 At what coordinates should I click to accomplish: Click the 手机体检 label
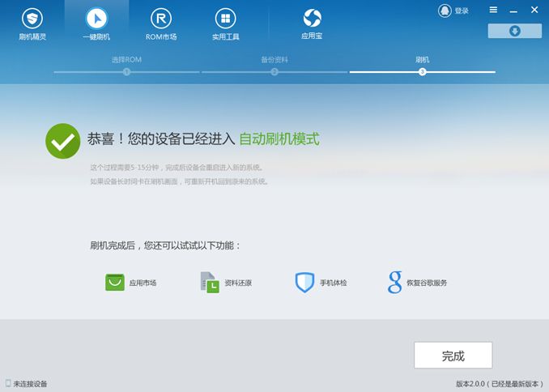(334, 283)
